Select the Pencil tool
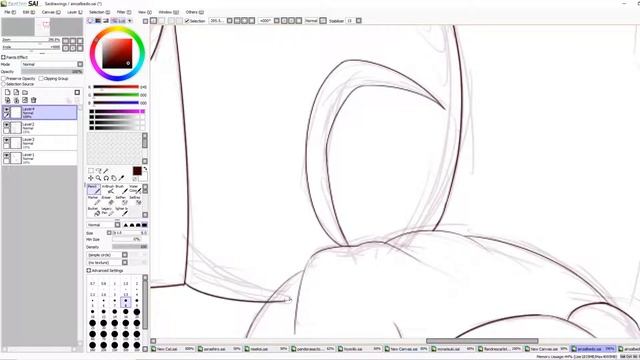 coord(94,189)
